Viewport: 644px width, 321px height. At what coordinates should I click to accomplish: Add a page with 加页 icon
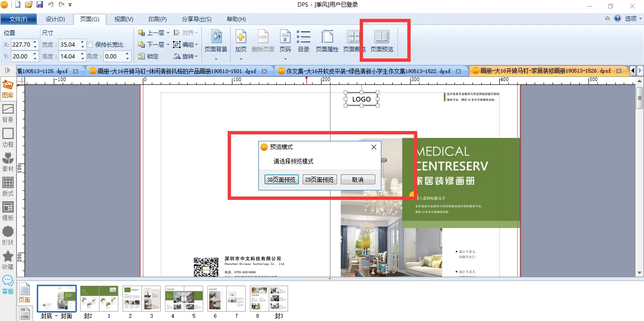point(241,37)
